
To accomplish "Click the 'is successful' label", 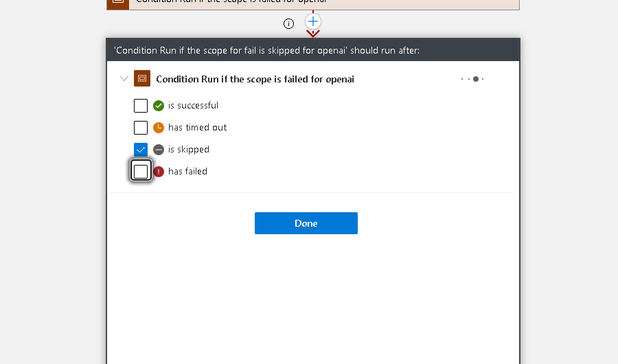I will click(x=193, y=105).
